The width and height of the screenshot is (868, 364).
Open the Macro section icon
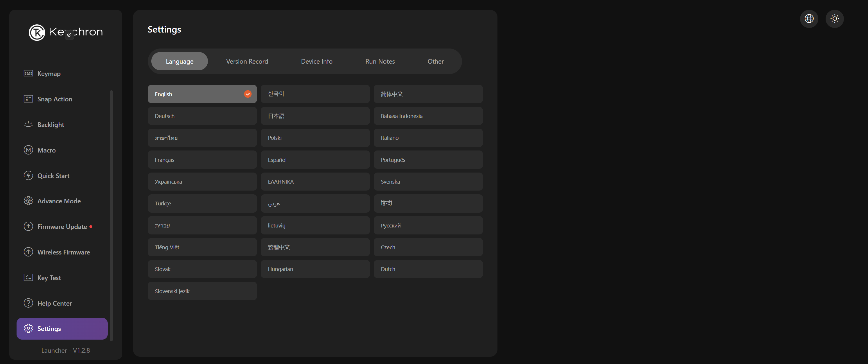click(28, 150)
